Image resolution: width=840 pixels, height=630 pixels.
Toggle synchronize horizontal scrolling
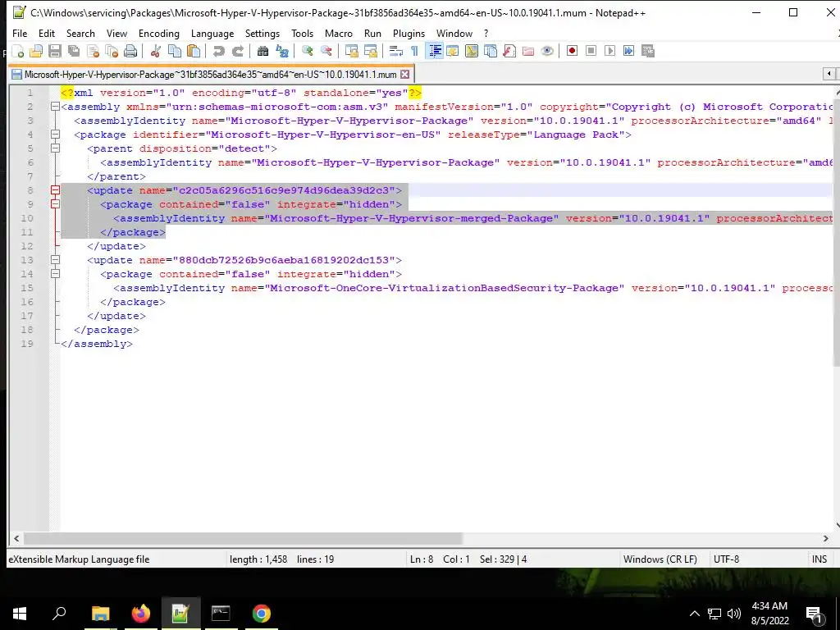370,51
